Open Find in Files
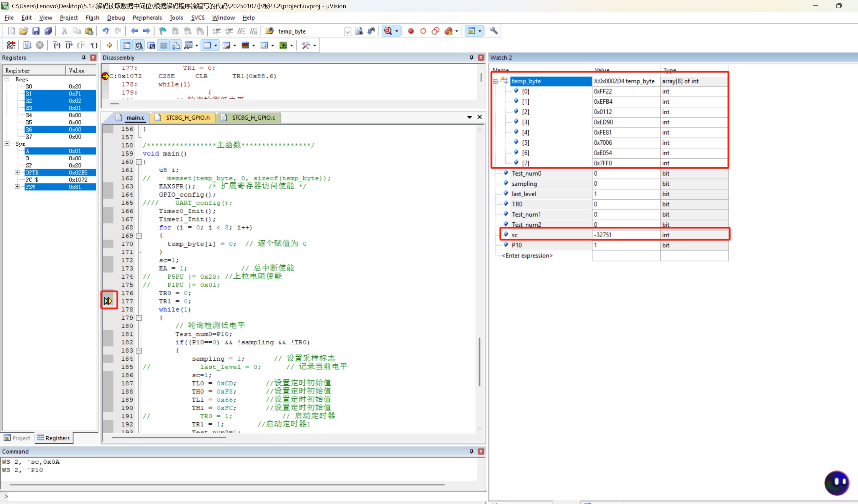858x504 pixels. [269, 31]
